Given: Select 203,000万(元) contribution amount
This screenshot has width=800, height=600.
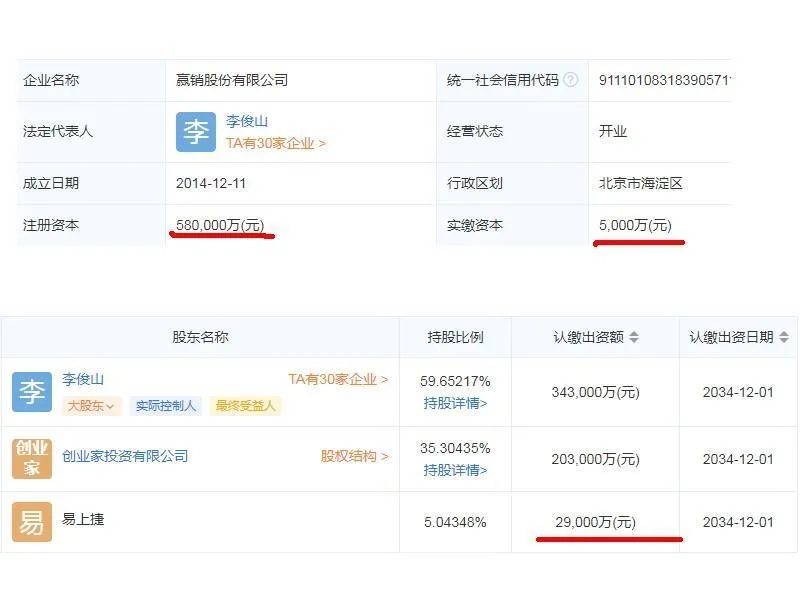Looking at the screenshot, I should [595, 459].
